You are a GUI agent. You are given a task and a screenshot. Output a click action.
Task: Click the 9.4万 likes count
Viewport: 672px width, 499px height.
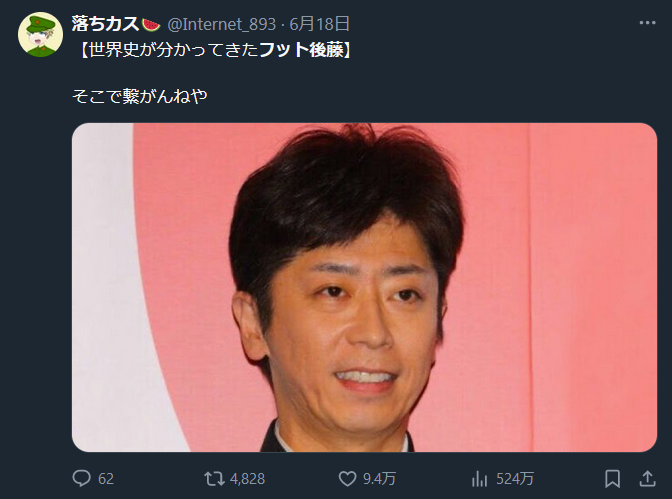pos(379,478)
